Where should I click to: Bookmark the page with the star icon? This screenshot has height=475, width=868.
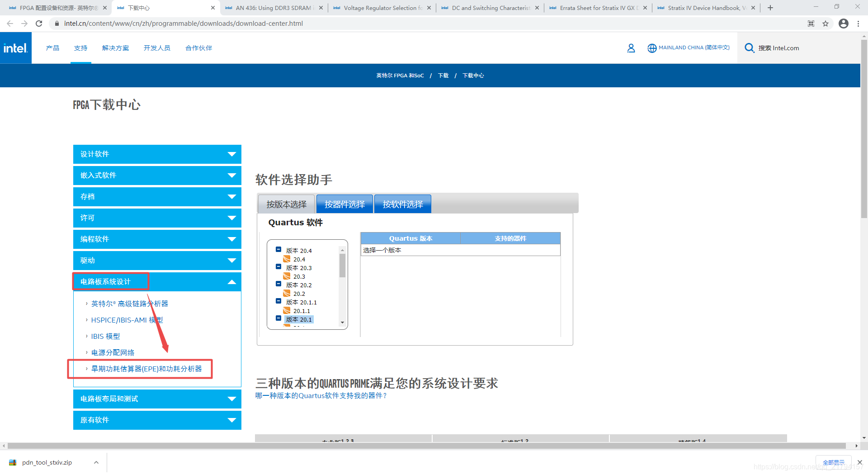826,24
